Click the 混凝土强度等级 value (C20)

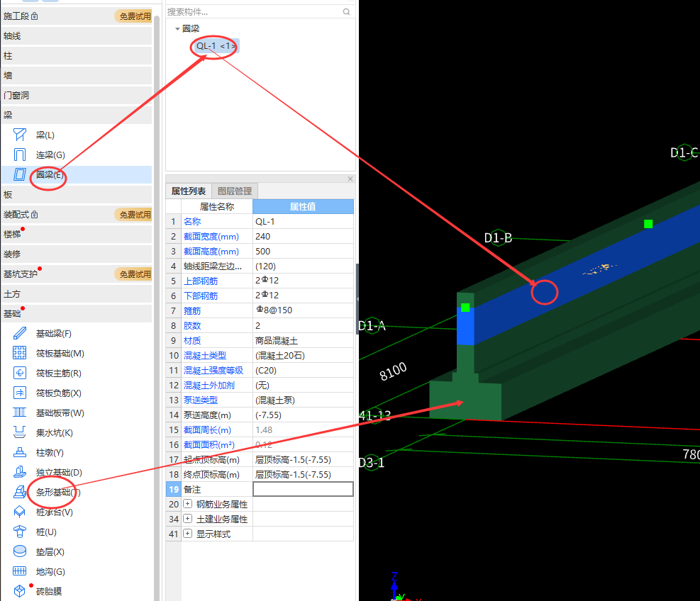pos(303,371)
